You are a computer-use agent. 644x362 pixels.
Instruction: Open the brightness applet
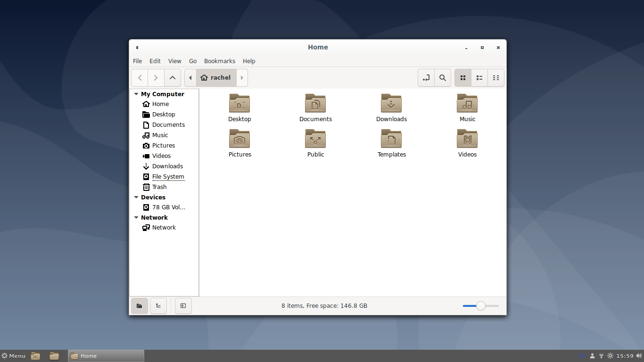point(610,356)
